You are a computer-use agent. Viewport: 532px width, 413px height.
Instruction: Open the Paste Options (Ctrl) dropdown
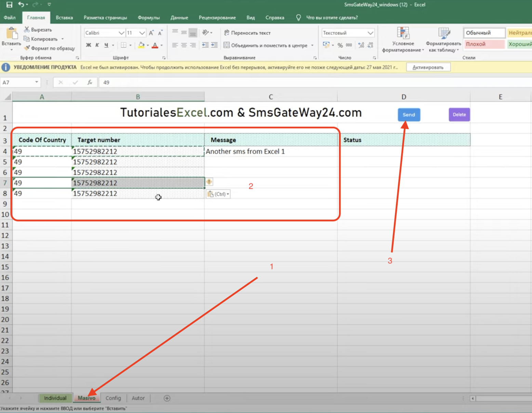218,194
